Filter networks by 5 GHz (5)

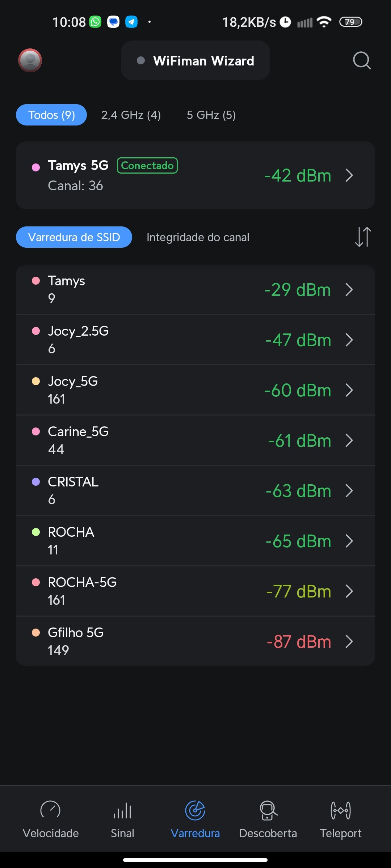pyautogui.click(x=211, y=115)
